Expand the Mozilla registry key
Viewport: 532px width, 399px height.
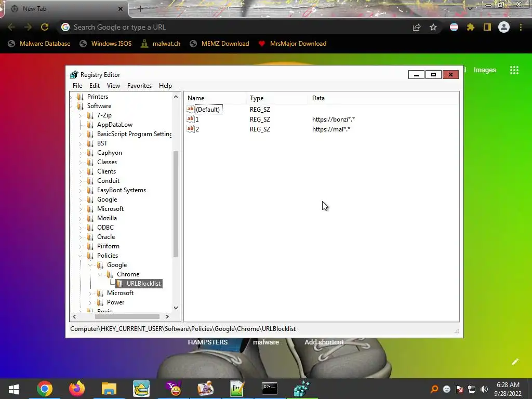pos(81,218)
